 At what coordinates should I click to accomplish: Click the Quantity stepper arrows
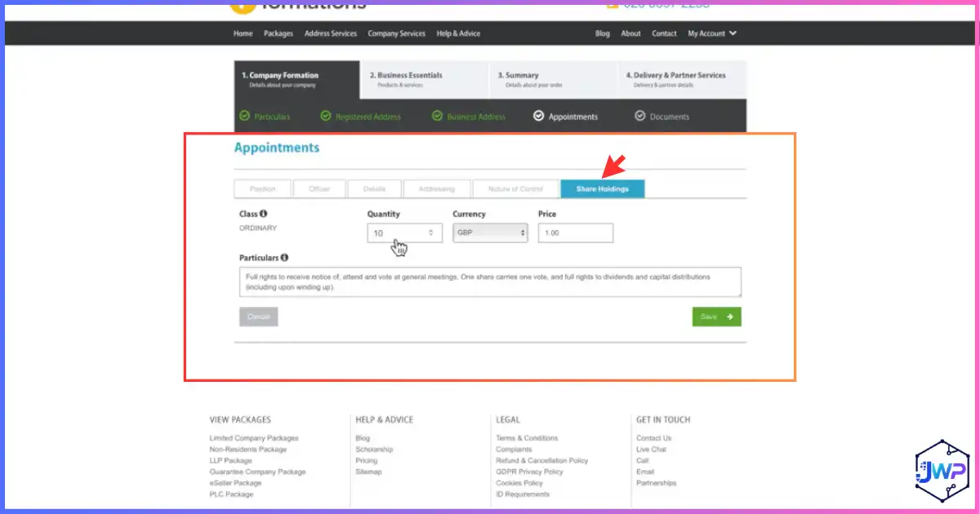tap(430, 233)
